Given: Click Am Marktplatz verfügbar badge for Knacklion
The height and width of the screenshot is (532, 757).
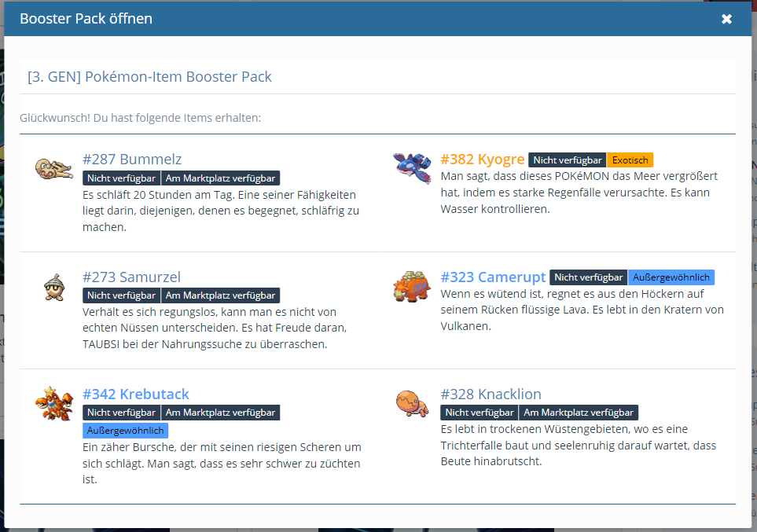Looking at the screenshot, I should coord(579,413).
